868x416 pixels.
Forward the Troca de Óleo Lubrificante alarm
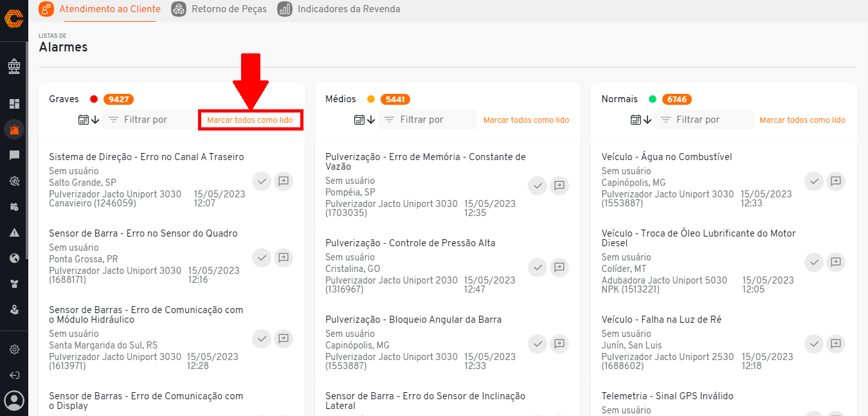click(836, 262)
